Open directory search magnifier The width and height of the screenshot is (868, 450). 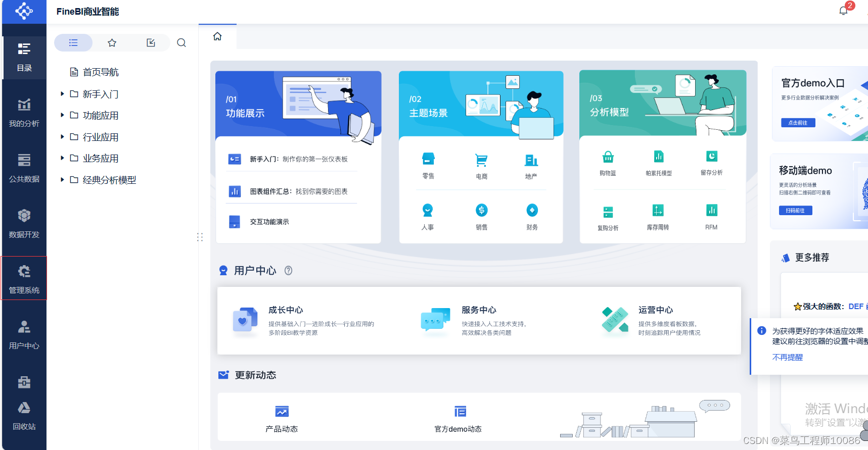point(181,43)
